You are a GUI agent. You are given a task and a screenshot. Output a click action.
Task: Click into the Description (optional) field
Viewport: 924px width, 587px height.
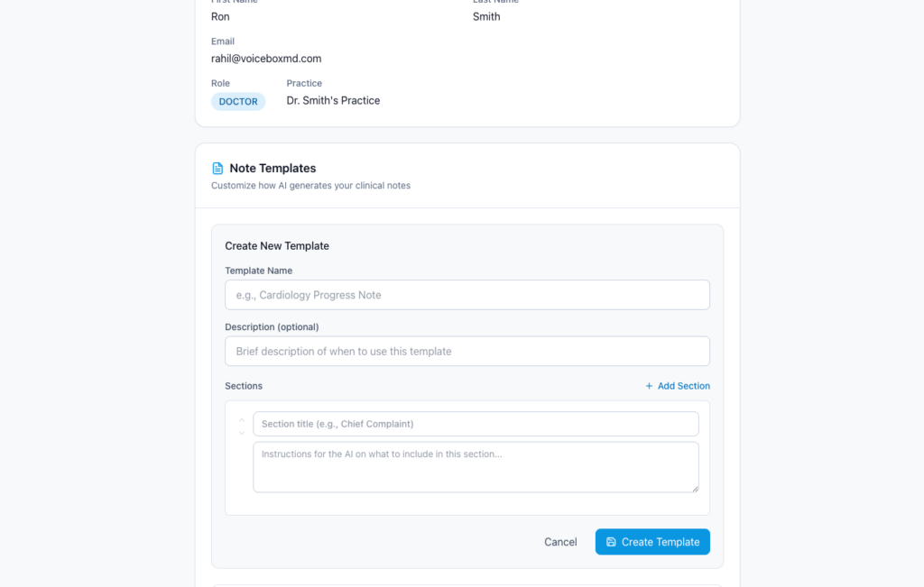[x=467, y=352]
